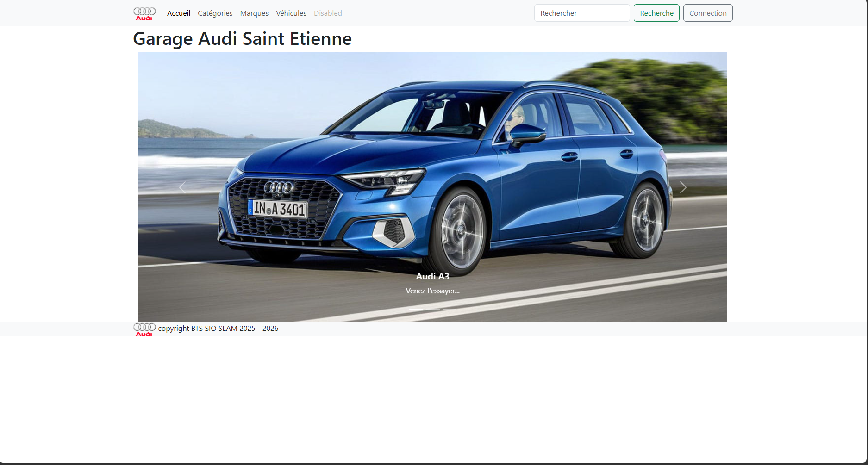Screen dimensions: 868x465
Task: Open the Catégories nav link
Action: click(215, 13)
